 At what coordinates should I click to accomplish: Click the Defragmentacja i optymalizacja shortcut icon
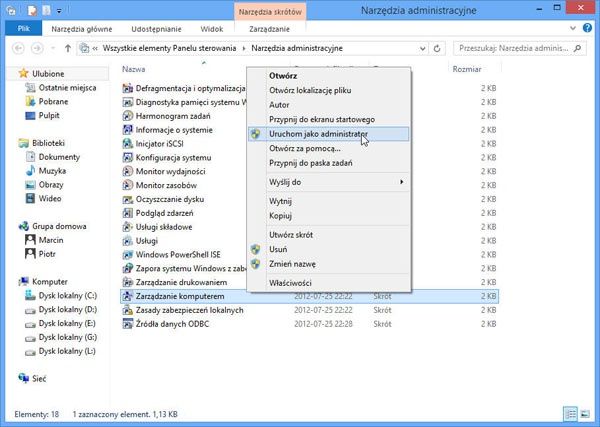(127, 88)
